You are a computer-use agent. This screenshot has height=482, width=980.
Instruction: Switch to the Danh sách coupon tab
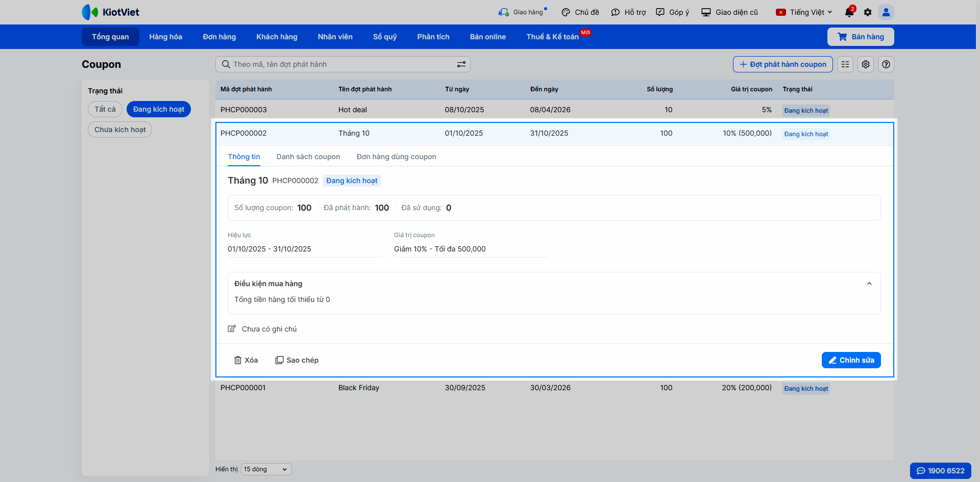[308, 157]
